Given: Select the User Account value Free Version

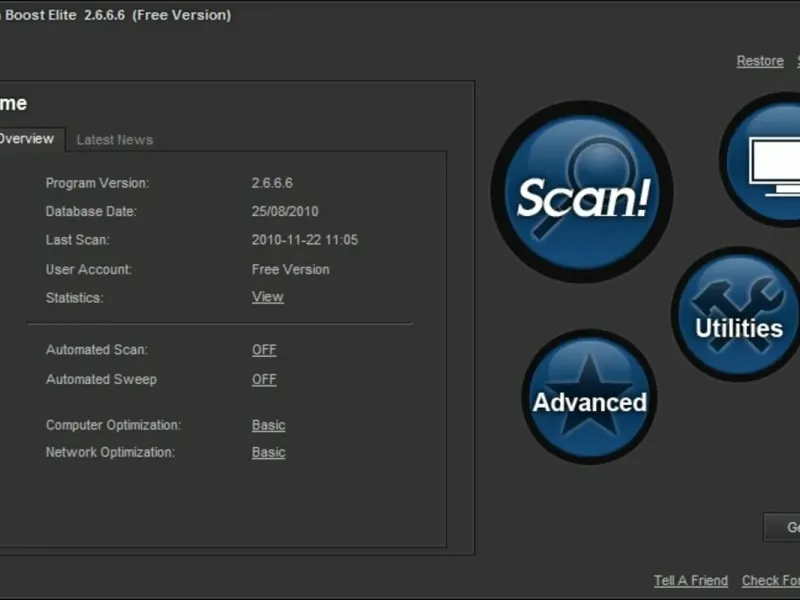Looking at the screenshot, I should (x=290, y=269).
